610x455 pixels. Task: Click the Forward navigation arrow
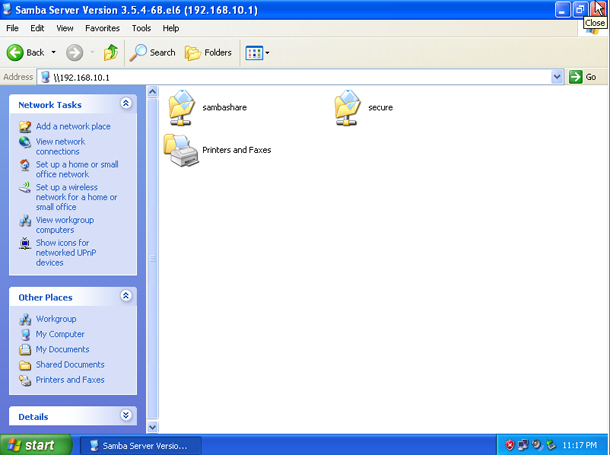tap(74, 52)
